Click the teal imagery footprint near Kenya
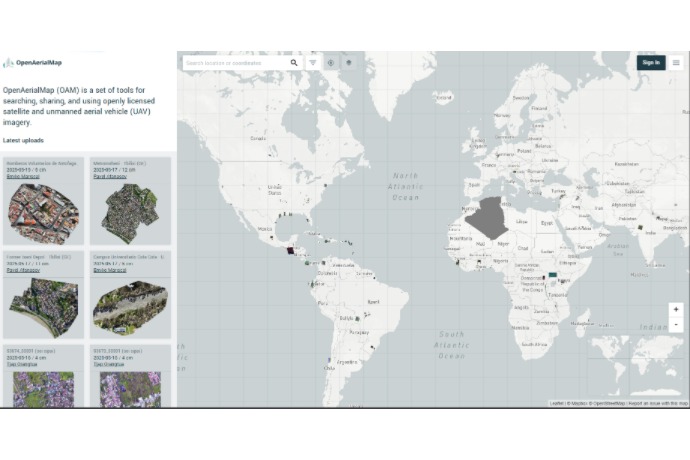 553,275
